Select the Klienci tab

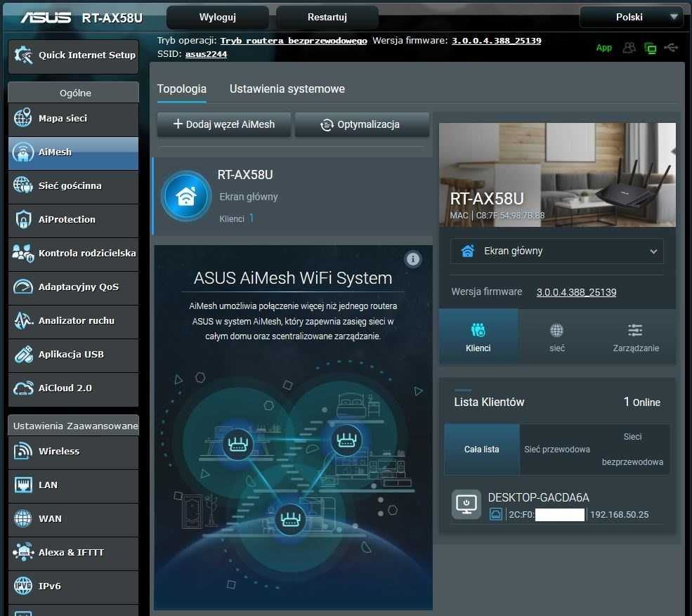(x=478, y=336)
